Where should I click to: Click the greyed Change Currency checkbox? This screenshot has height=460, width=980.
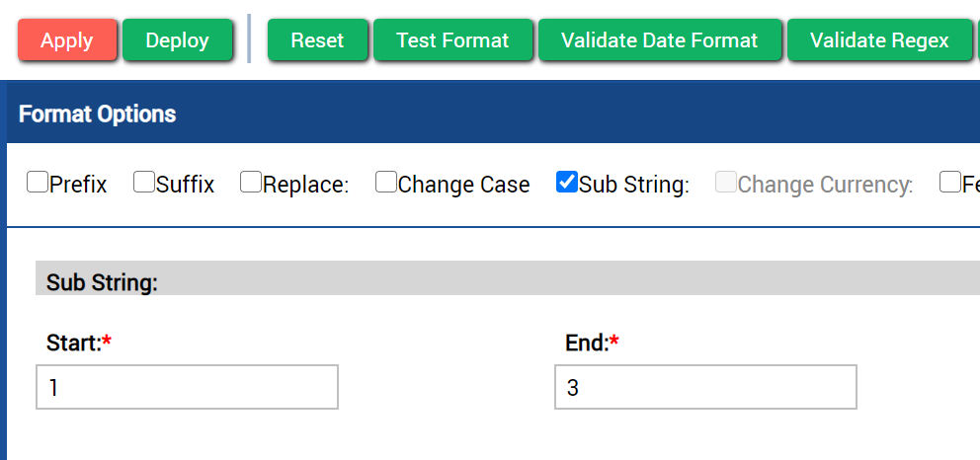click(x=726, y=183)
